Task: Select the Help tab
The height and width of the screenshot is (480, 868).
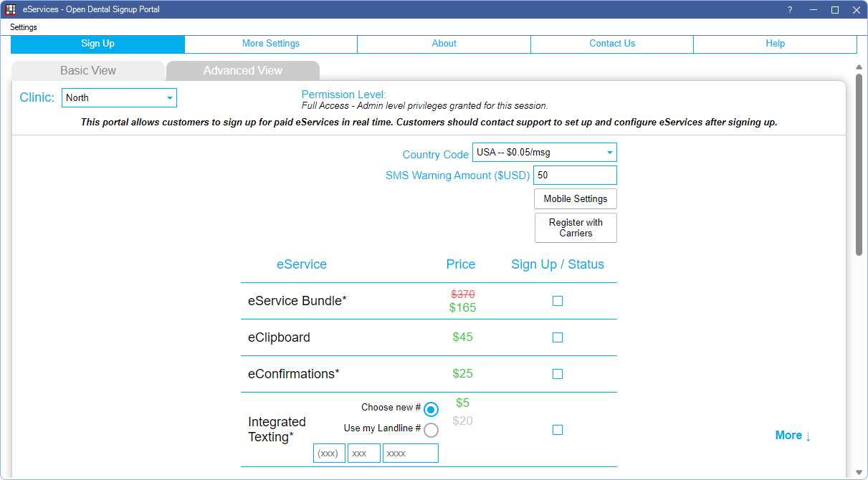Action: (x=776, y=44)
